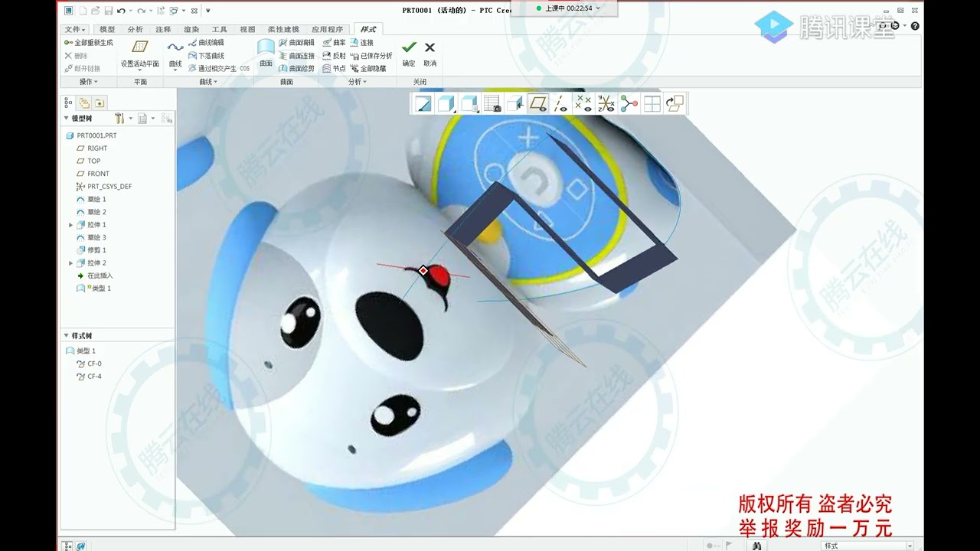Open the Model Tree navigator tab
The width and height of the screenshot is (980, 551).
coord(69,103)
